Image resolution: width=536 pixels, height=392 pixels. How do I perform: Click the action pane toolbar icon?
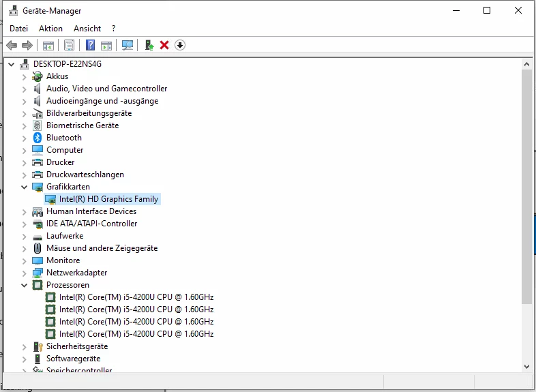coord(106,45)
